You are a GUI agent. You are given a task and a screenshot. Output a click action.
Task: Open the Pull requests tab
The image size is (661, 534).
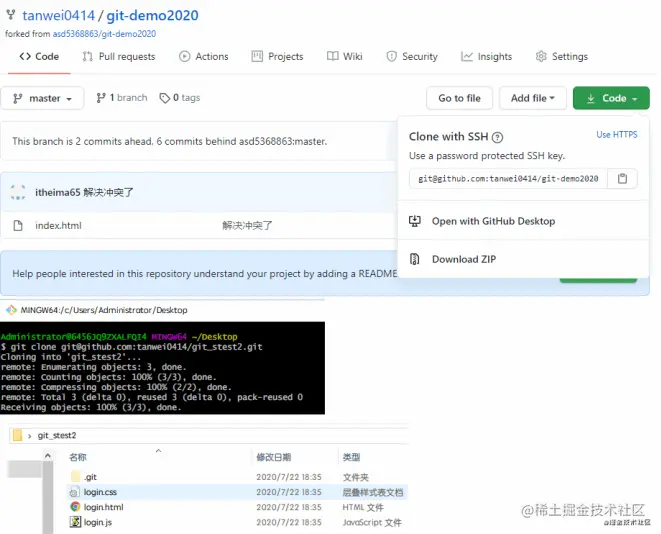pos(119,56)
